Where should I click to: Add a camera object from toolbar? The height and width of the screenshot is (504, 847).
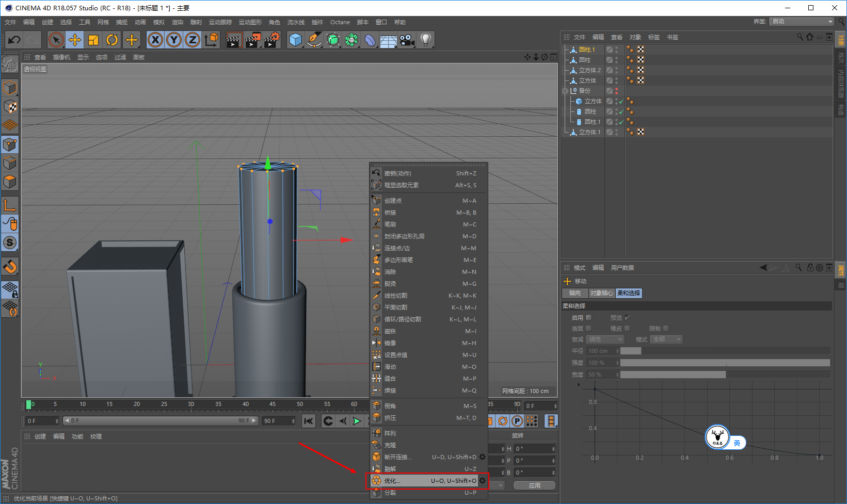(x=407, y=40)
